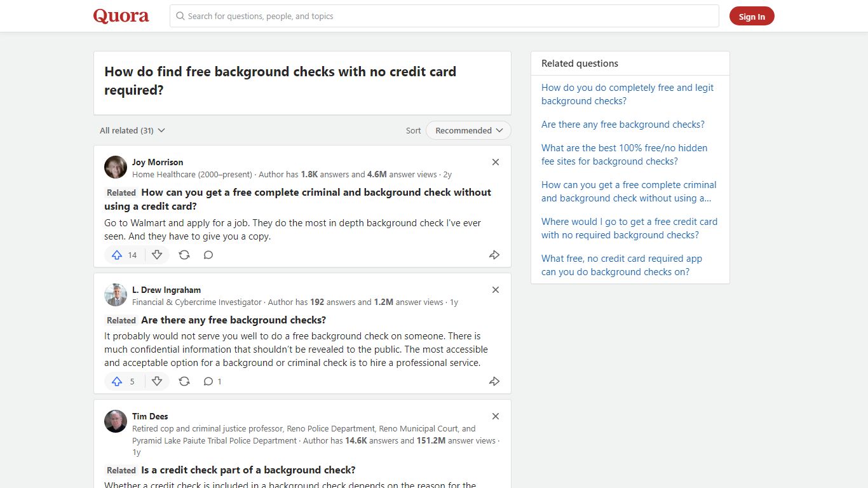Open 'Where would I go to get a free credit card' question
The height and width of the screenshot is (488, 868).
[x=629, y=228]
